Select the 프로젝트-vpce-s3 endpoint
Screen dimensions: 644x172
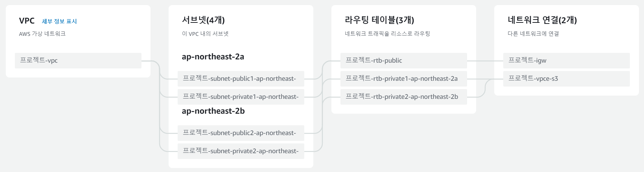pyautogui.click(x=566, y=79)
